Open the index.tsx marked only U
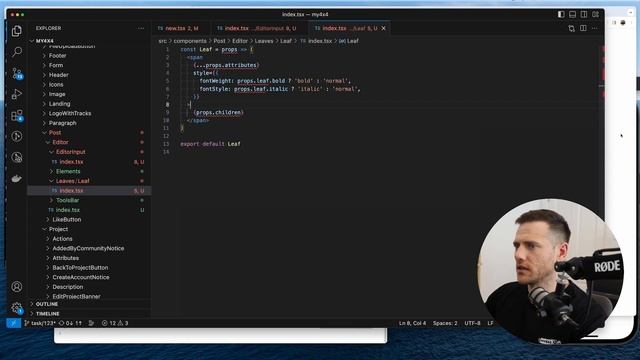The width and height of the screenshot is (640, 360). pyautogui.click(x=89, y=210)
